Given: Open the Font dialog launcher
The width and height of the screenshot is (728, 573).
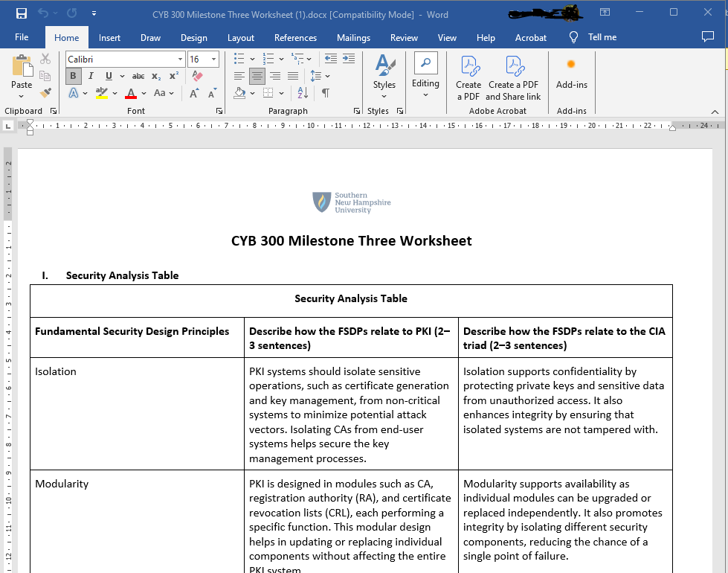Looking at the screenshot, I should (x=219, y=111).
